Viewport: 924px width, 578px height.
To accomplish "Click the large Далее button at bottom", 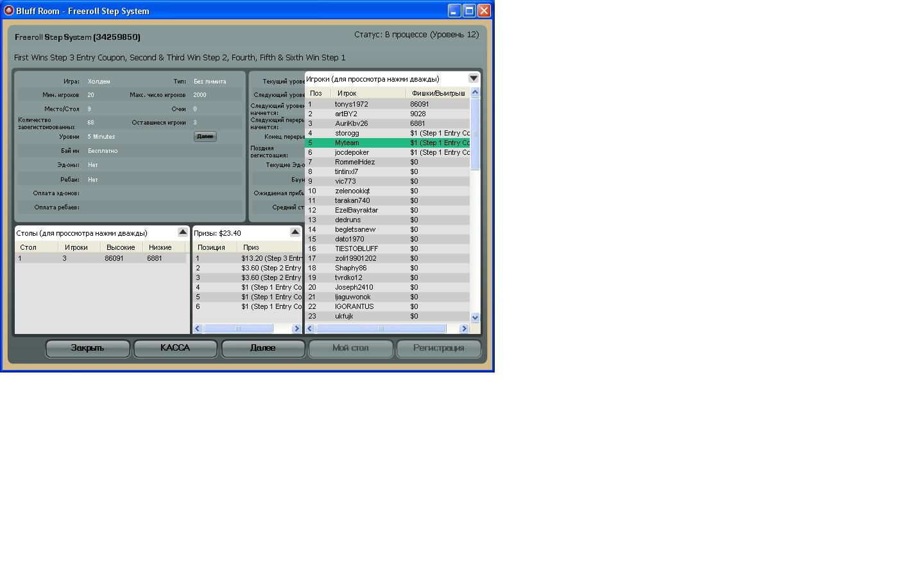I will 262,348.
